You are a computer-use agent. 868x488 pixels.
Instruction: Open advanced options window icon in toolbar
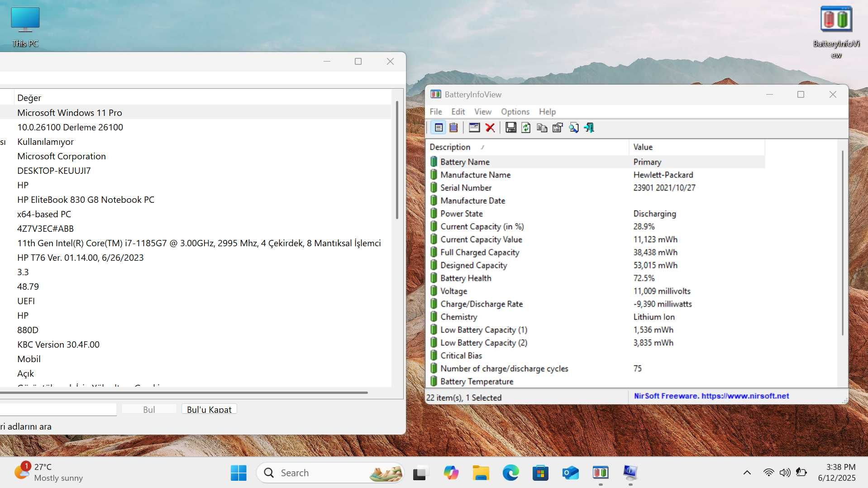(474, 128)
